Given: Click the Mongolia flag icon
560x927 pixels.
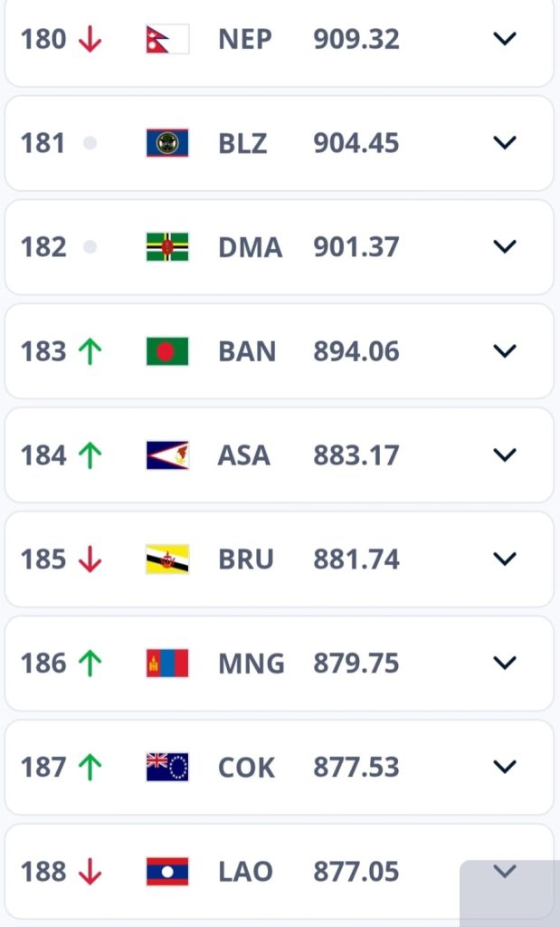Looking at the screenshot, I should tap(167, 664).
